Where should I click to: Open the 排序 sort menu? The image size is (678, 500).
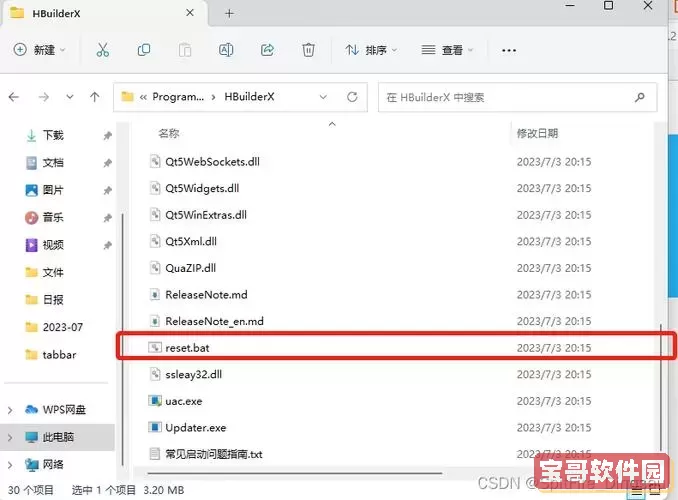(x=371, y=50)
